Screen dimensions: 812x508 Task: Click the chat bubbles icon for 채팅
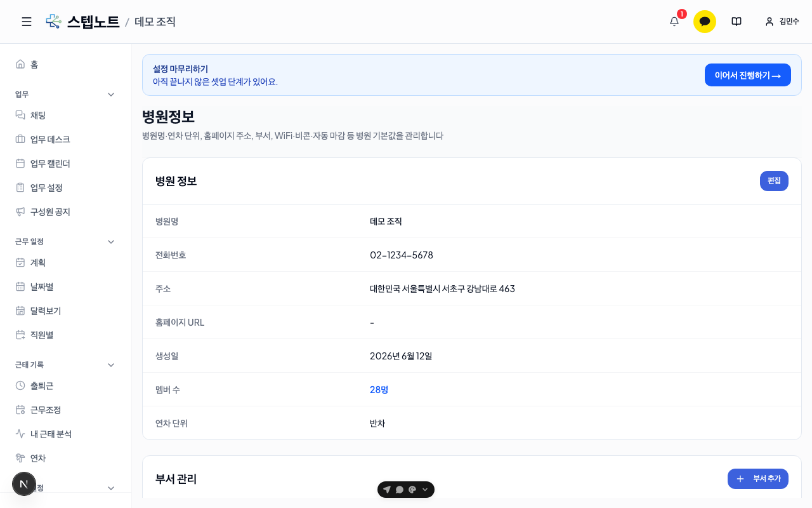pyautogui.click(x=20, y=115)
